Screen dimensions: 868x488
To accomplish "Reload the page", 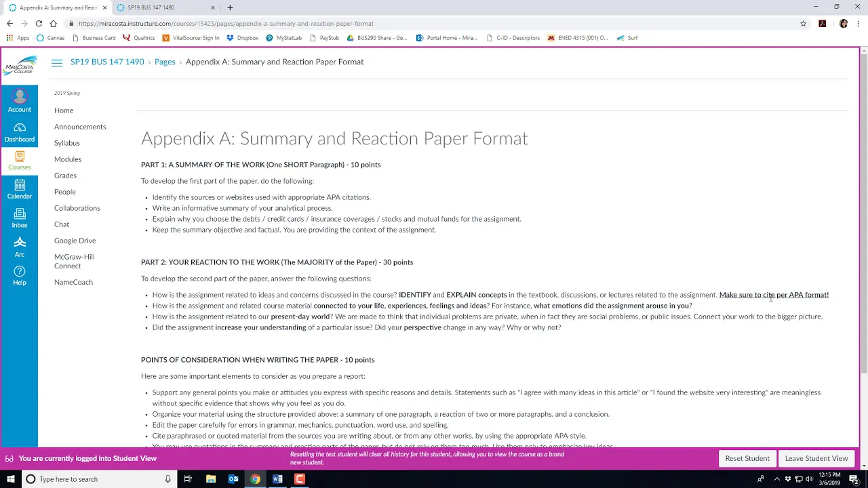I will point(39,23).
